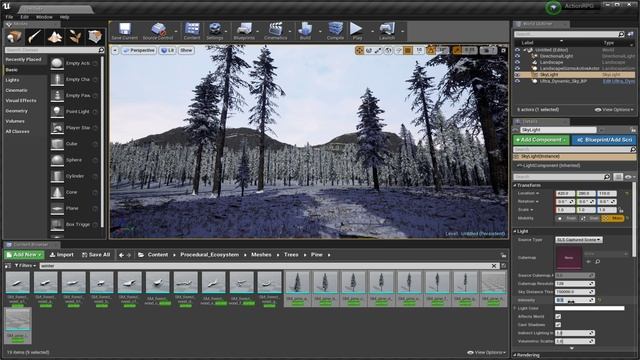Select the Paint mode brush icon
Viewport: 640px width, 360px height.
pos(35,37)
